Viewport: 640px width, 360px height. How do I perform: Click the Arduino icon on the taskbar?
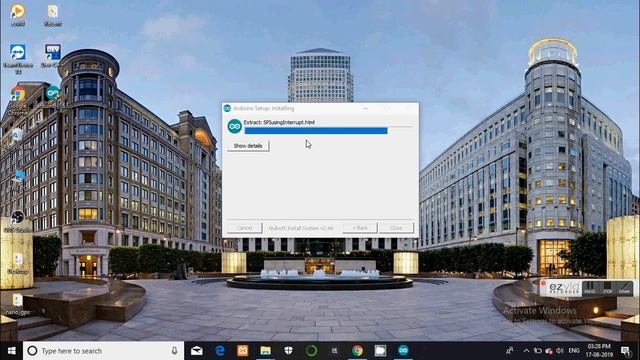[x=403, y=351]
